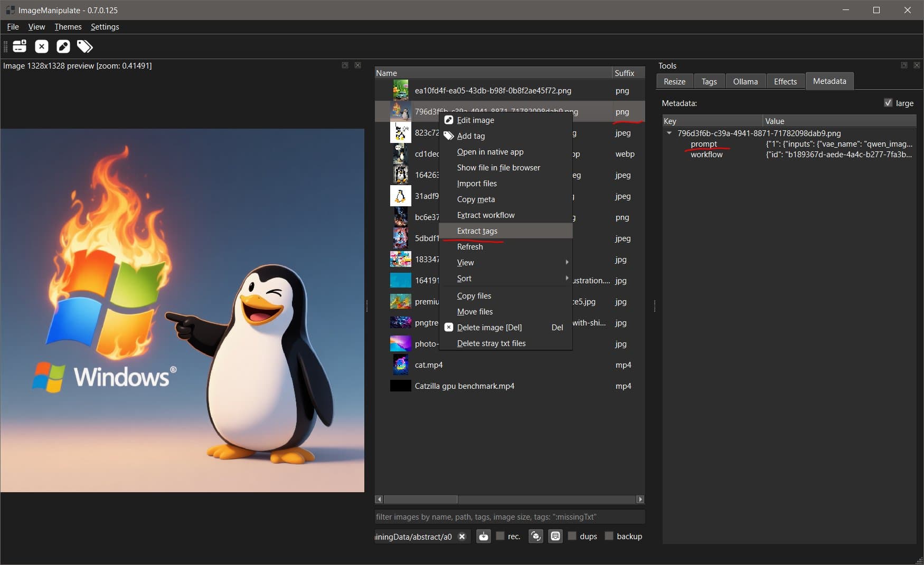The height and width of the screenshot is (565, 924).
Task: Open the View menu in menu bar
Action: pos(36,27)
